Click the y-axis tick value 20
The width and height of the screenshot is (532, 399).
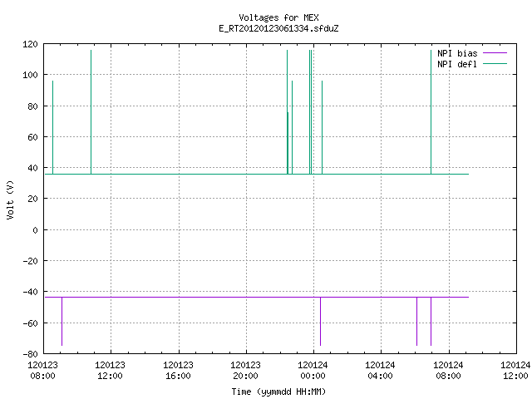[x=32, y=199]
